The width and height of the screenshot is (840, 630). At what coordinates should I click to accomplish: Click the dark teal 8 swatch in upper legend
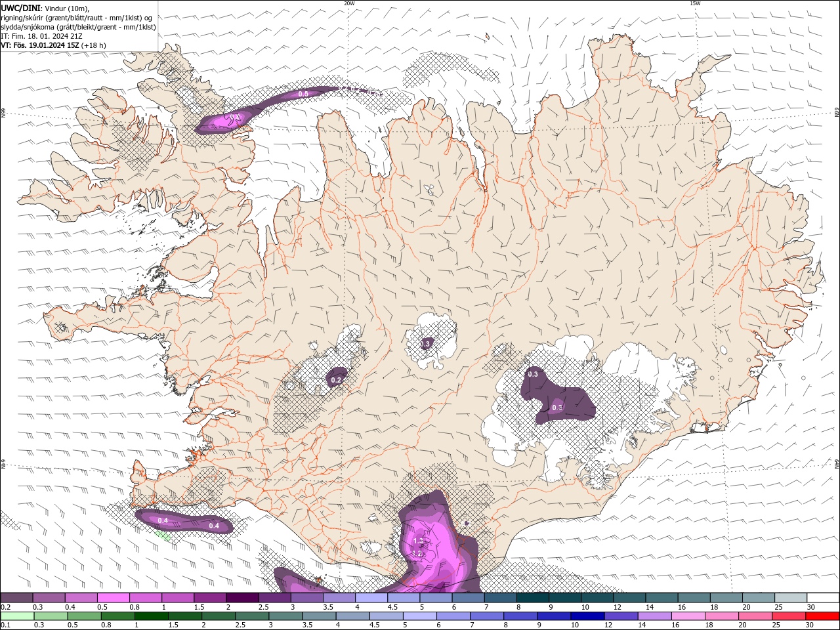[x=533, y=598]
